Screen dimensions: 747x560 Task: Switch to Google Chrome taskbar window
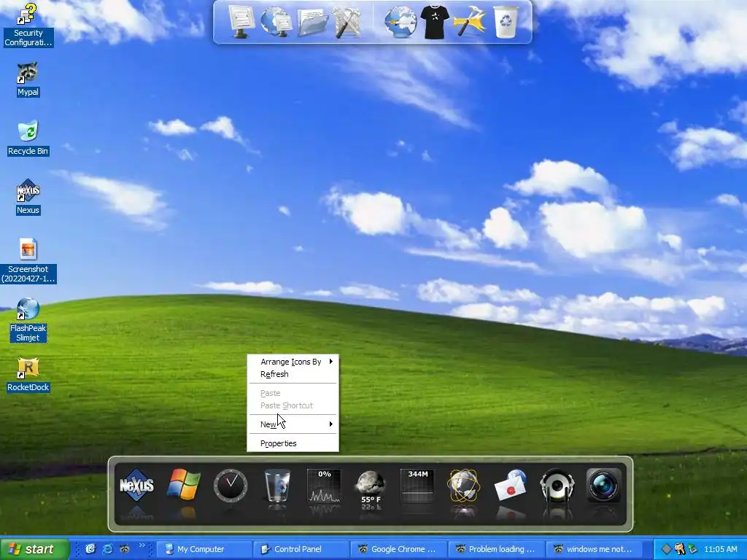pyautogui.click(x=399, y=549)
